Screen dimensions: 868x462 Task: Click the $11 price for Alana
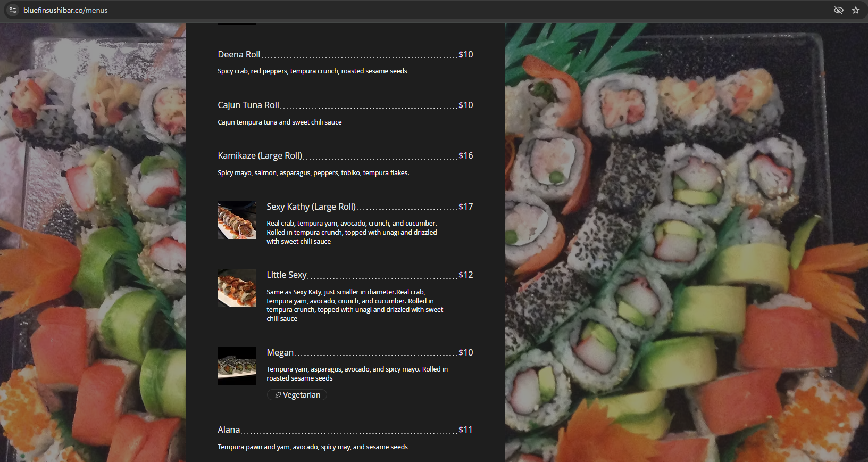(466, 430)
